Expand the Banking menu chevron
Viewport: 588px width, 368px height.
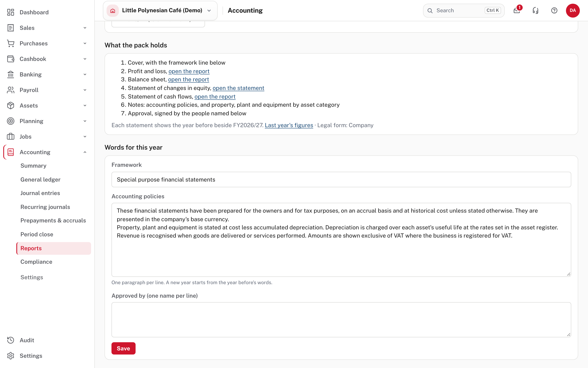click(85, 74)
